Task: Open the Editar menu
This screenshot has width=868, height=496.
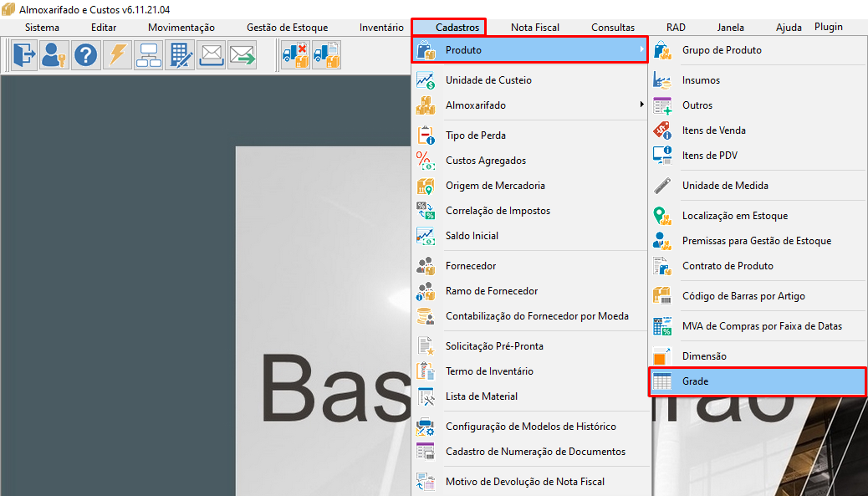Action: coord(104,27)
